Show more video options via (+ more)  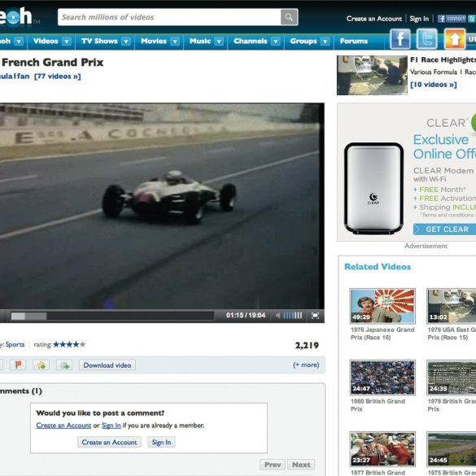306,365
